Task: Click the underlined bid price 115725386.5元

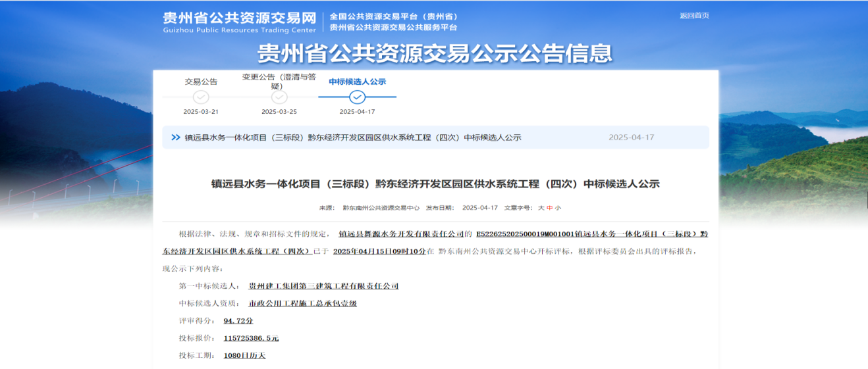Action: coord(251,338)
